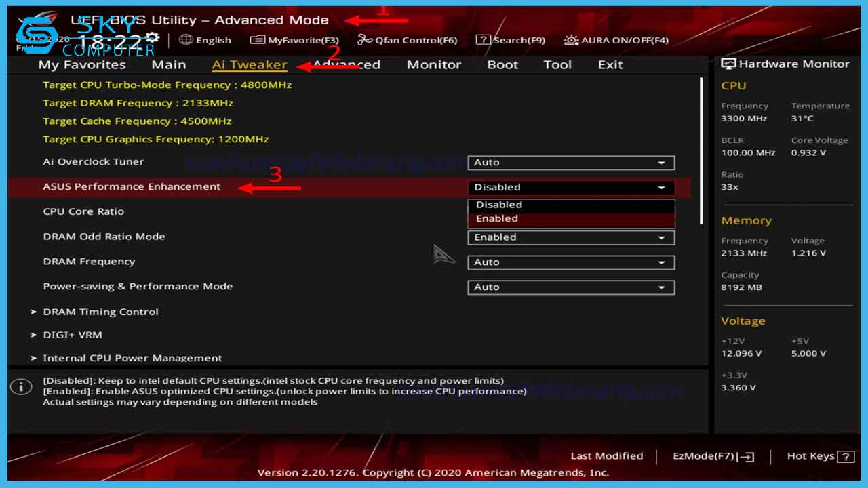Click the Search(F9) question mark icon

click(483, 40)
